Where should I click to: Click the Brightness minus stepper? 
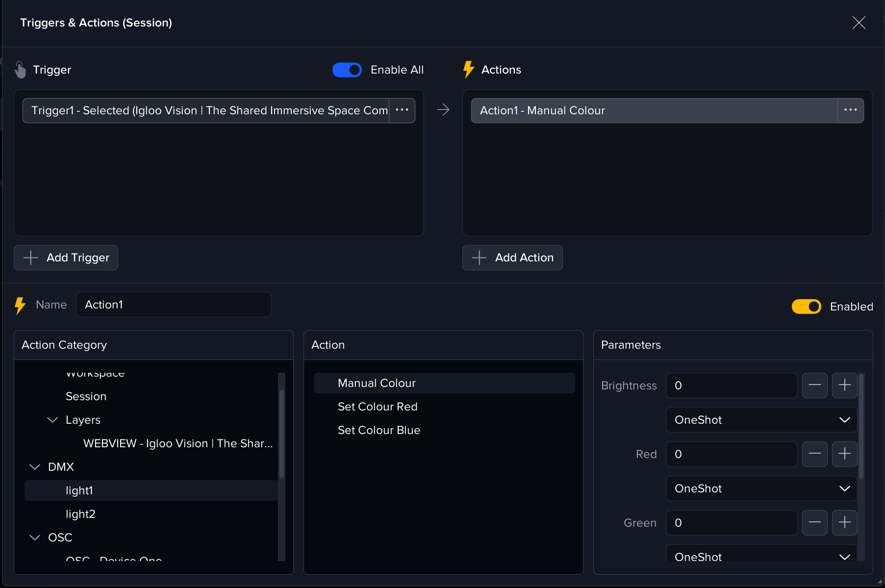(x=814, y=385)
